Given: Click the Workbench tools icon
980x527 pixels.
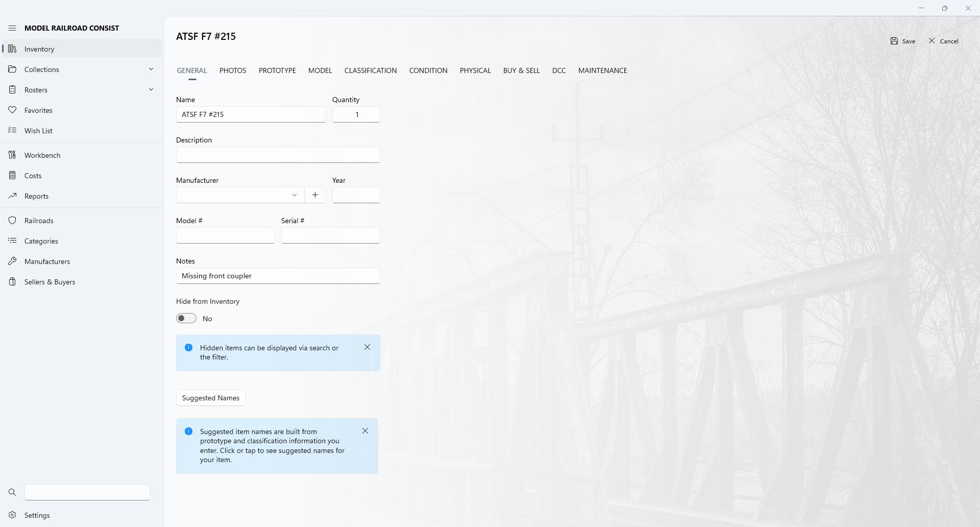Looking at the screenshot, I should (x=12, y=155).
